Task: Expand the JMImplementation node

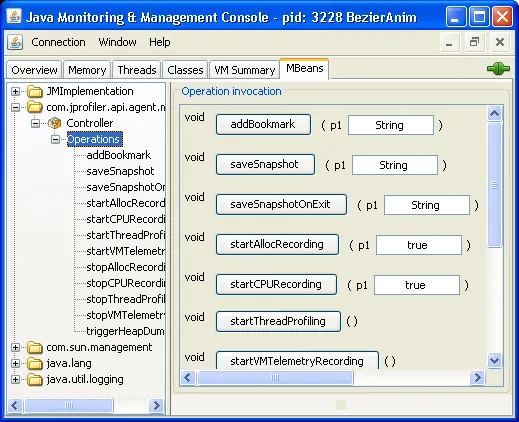Action: 15,91
